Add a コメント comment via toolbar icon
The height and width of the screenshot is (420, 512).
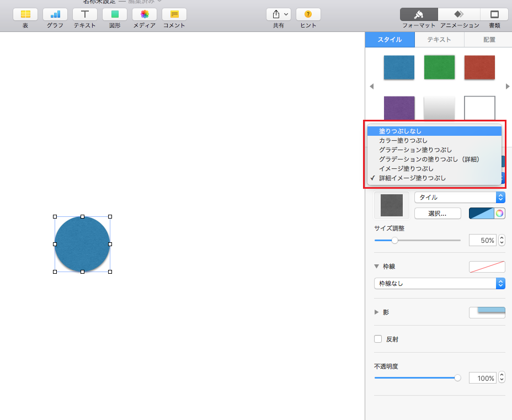[174, 14]
